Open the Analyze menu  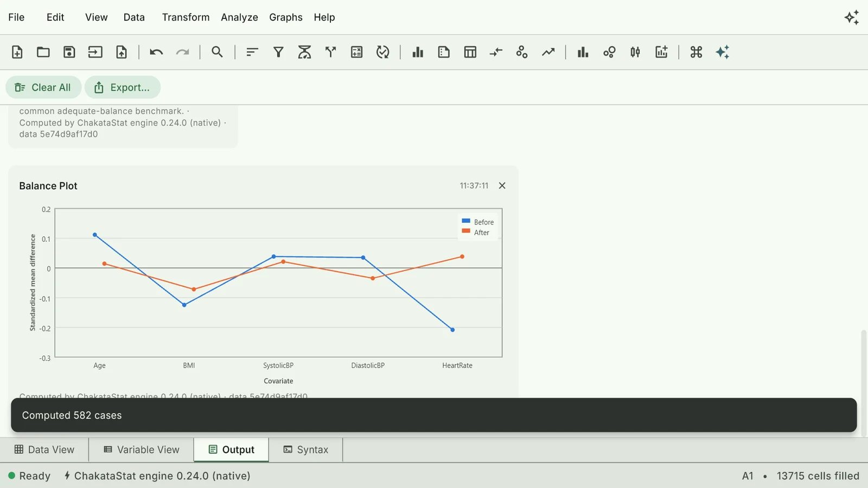point(239,17)
